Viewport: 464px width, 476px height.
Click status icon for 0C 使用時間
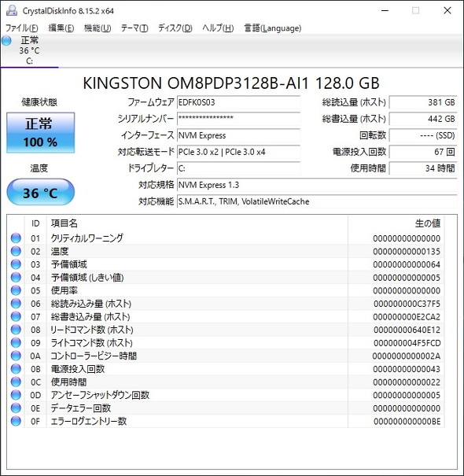click(x=16, y=382)
